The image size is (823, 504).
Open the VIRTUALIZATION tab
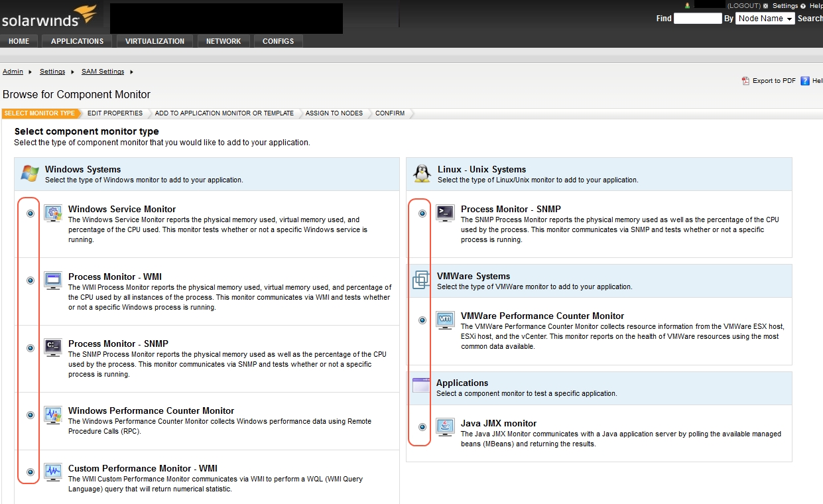(155, 41)
